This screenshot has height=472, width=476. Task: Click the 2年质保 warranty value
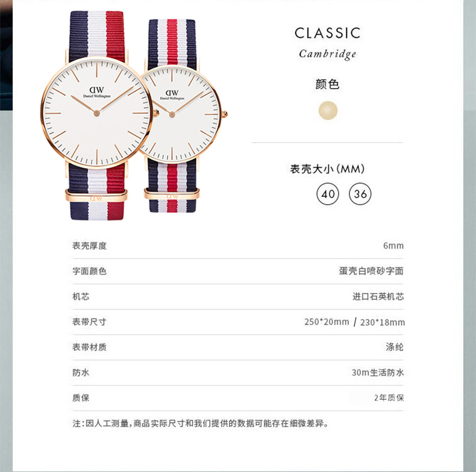point(389,398)
